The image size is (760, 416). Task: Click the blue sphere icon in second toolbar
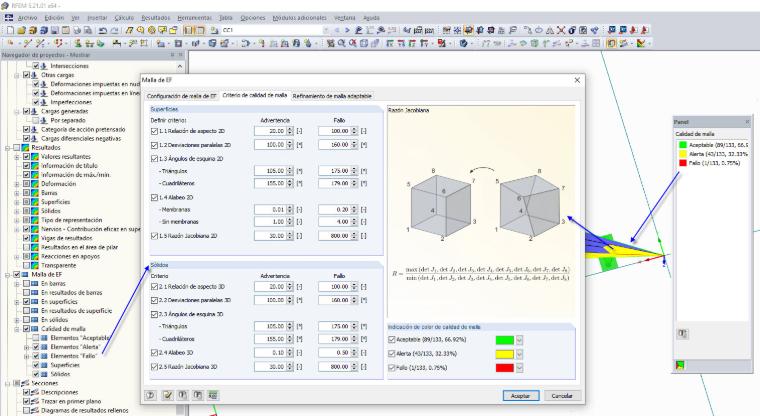[x=463, y=43]
